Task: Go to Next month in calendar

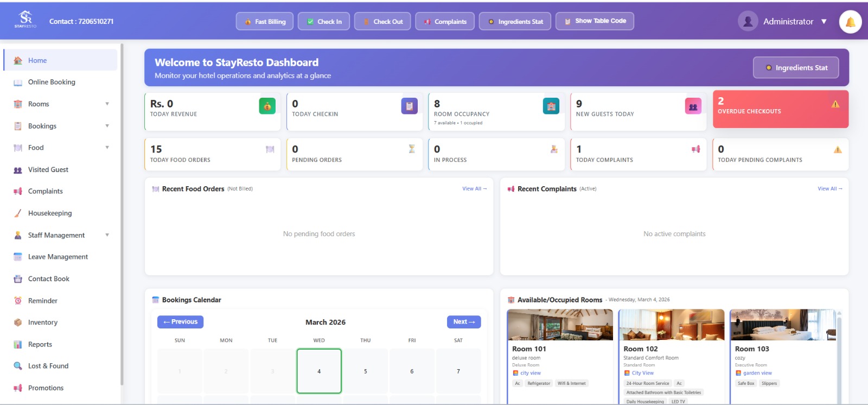Action: [x=464, y=322]
